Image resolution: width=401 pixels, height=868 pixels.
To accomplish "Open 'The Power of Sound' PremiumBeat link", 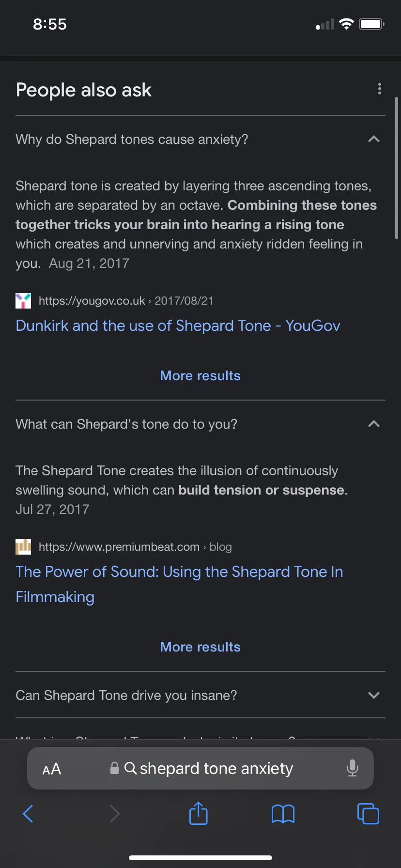I will (x=179, y=584).
